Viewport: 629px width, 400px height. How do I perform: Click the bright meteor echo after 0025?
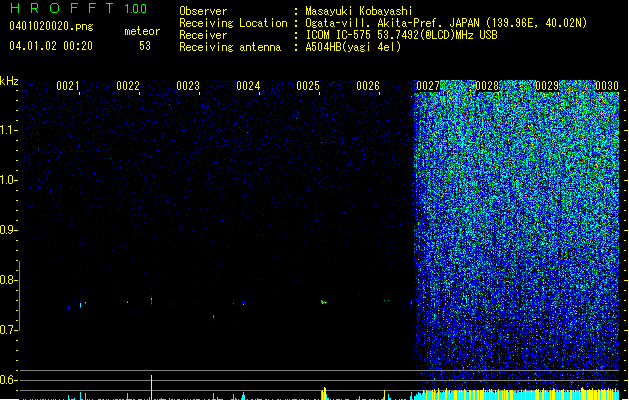click(x=324, y=302)
